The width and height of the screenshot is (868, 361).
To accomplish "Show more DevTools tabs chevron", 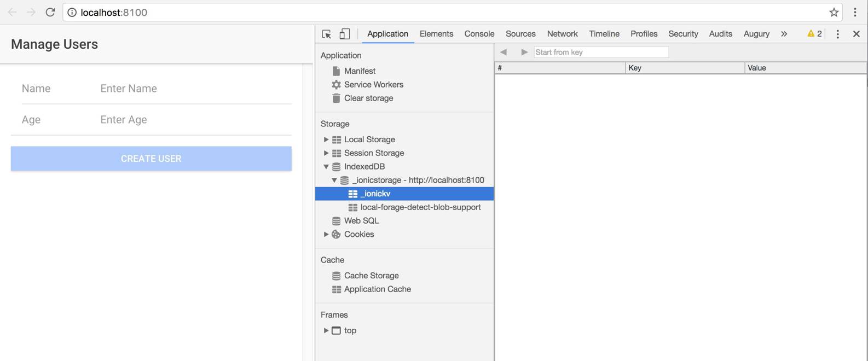I will click(x=784, y=34).
